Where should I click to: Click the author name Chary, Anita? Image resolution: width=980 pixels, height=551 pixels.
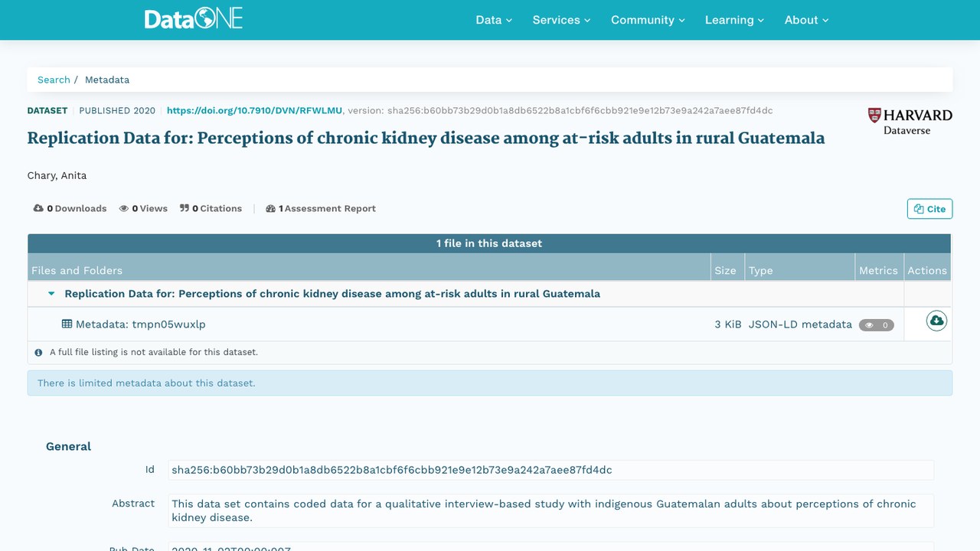coord(57,175)
